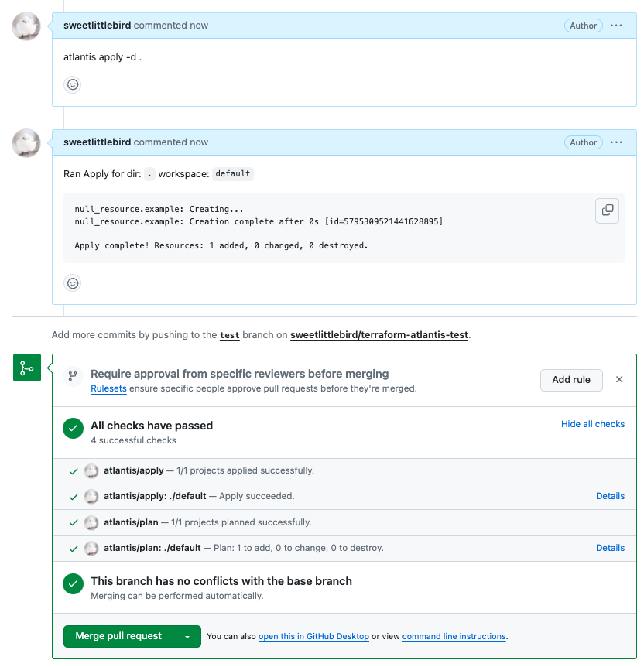This screenshot has width=644, height=667.
Task: Click 'atlantis/plan' check name without default
Action: pyautogui.click(x=131, y=522)
